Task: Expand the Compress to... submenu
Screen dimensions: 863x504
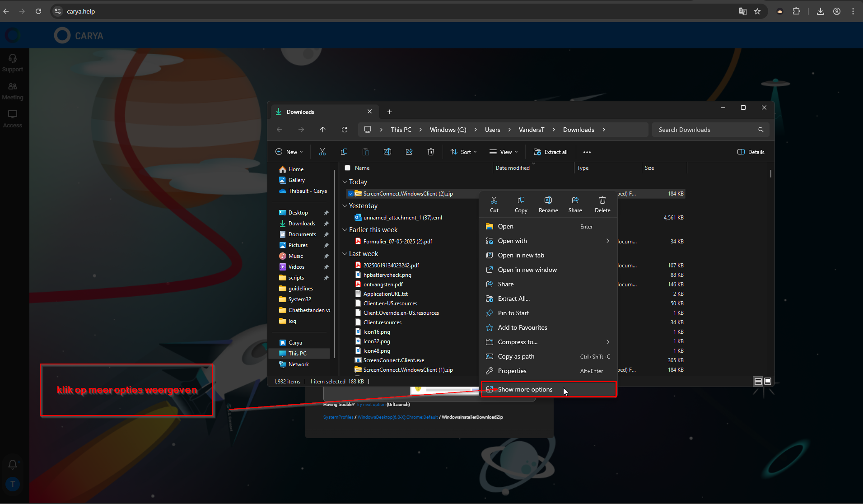Action: tap(608, 342)
